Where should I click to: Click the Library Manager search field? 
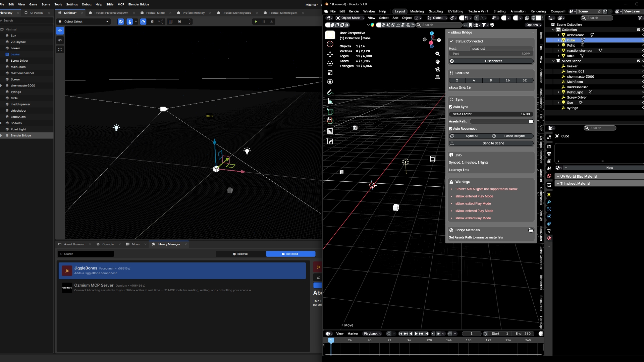[86, 254]
